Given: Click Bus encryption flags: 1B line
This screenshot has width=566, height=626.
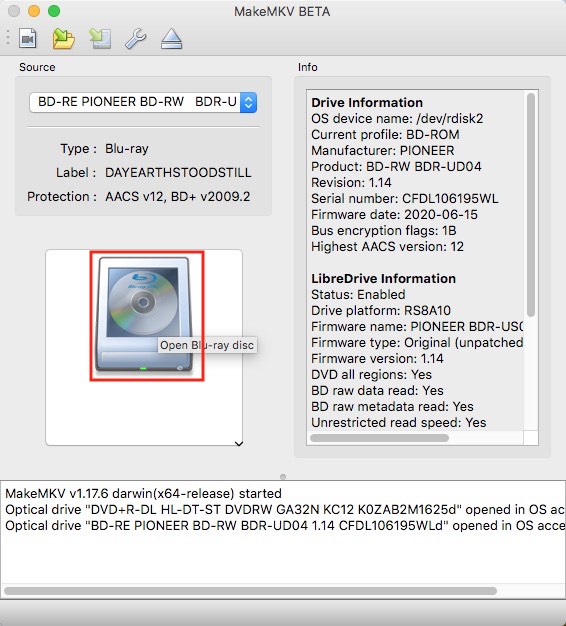Looking at the screenshot, I should click(x=384, y=230).
